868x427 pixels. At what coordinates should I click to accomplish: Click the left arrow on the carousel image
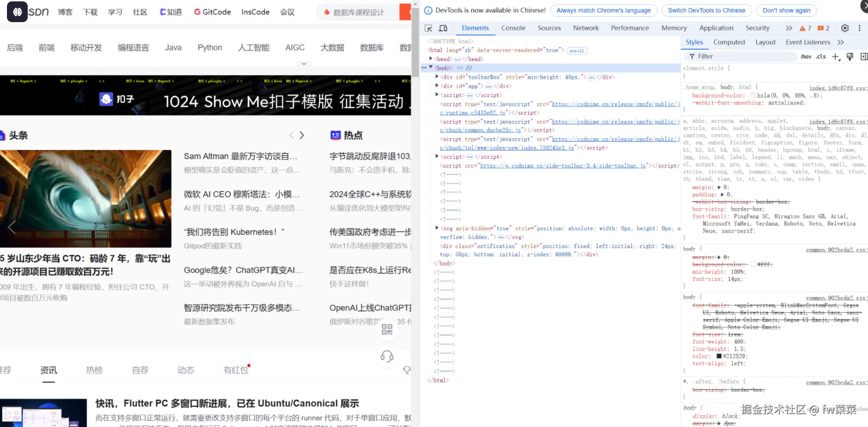coord(12,227)
